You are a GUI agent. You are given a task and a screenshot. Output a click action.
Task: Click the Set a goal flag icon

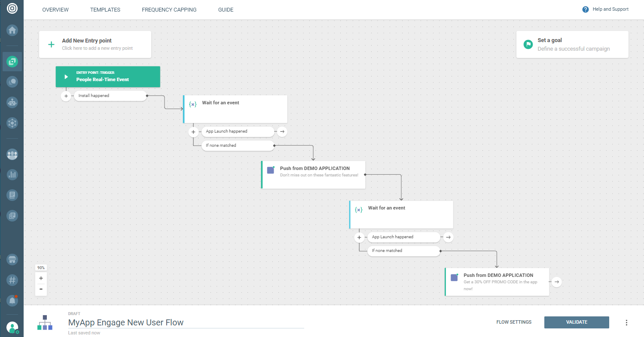click(x=528, y=44)
